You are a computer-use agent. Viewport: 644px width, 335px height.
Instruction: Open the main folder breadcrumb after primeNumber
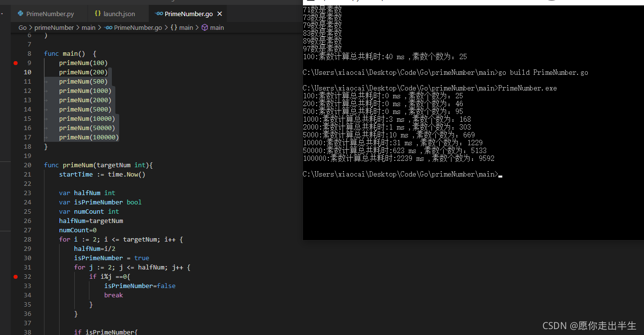[x=88, y=27]
